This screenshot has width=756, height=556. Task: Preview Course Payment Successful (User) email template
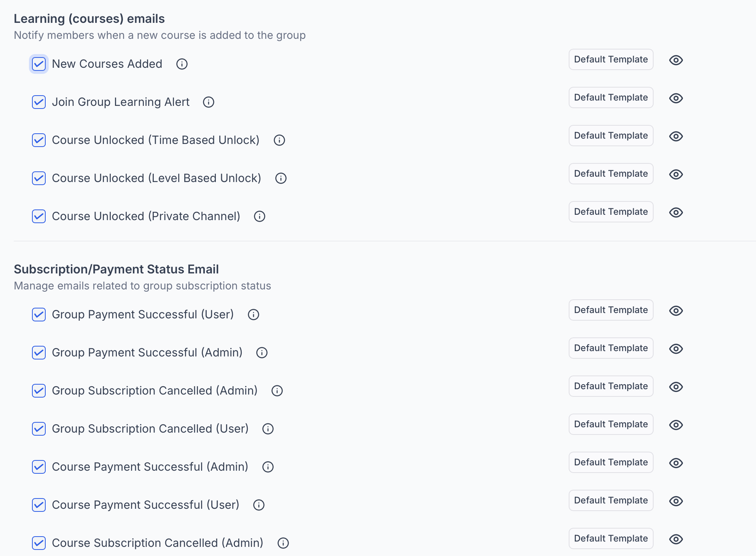pyautogui.click(x=676, y=501)
